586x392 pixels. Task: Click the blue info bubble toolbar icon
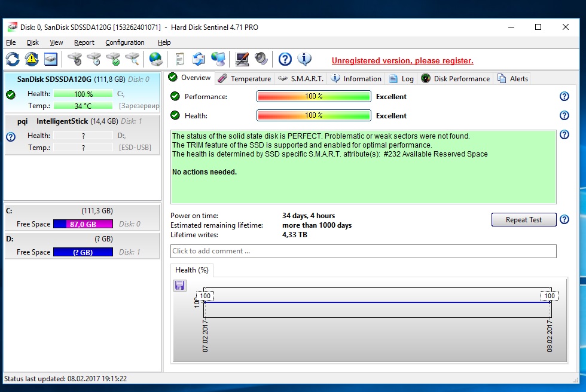point(304,59)
